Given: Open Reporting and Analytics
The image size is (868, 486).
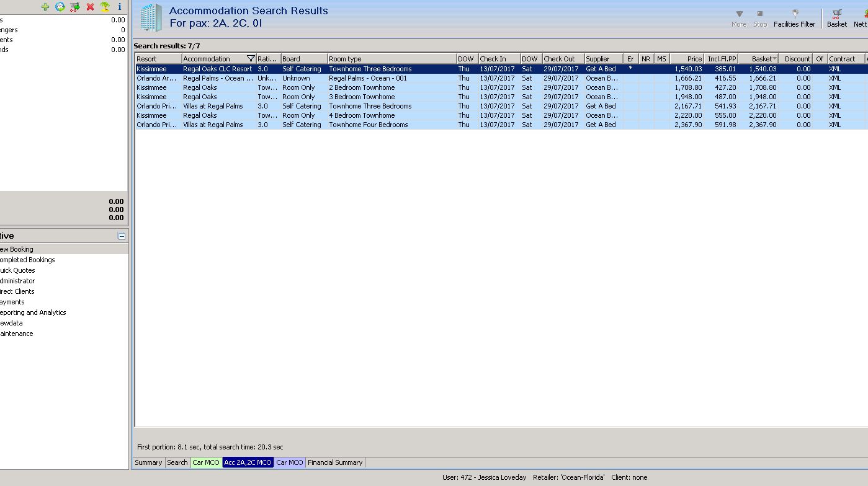Looking at the screenshot, I should point(33,312).
